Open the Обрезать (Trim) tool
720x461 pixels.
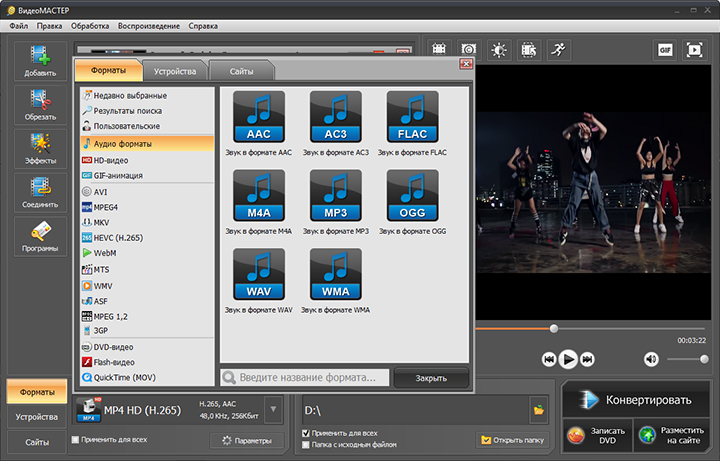40,105
